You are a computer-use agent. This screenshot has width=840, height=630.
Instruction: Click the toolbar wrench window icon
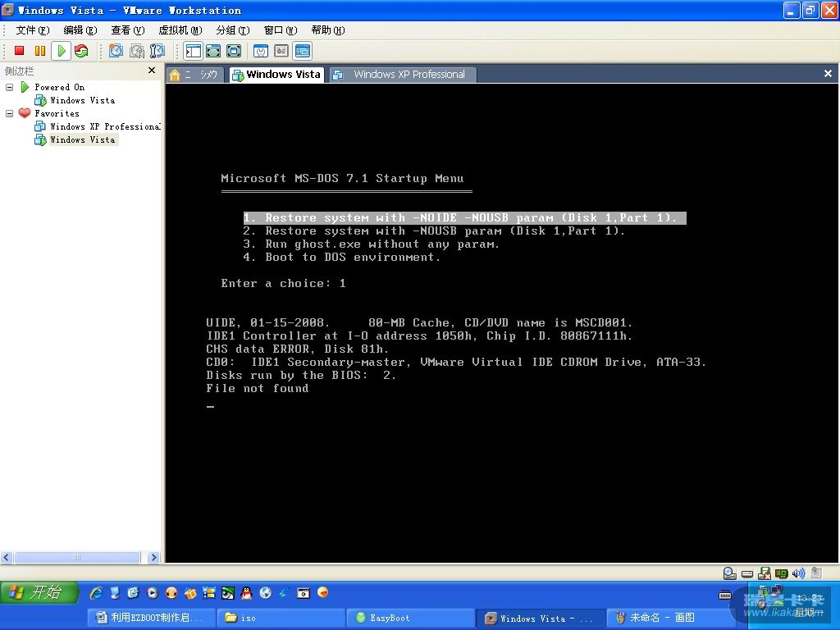[261, 51]
